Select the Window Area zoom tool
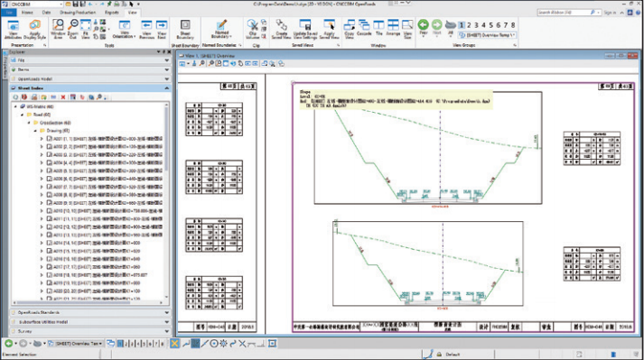The height and width of the screenshot is (360, 644). (58, 30)
